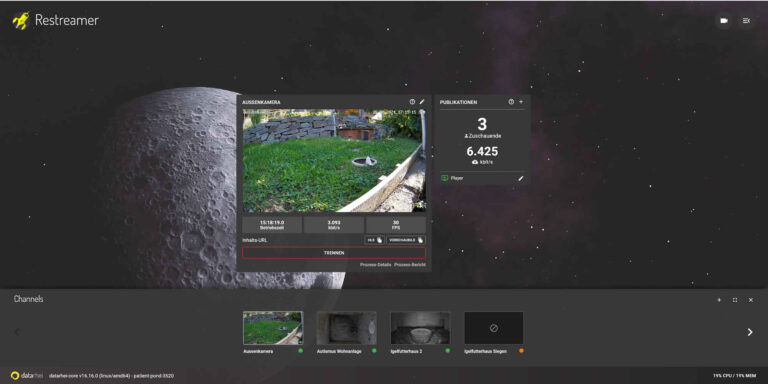
Task: Click the green status dot for Igelfutterhaus 2
Action: [448, 351]
